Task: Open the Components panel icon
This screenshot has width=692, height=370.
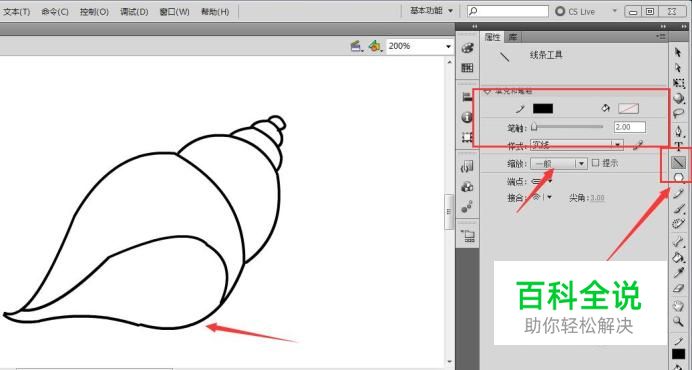Action: [x=467, y=186]
